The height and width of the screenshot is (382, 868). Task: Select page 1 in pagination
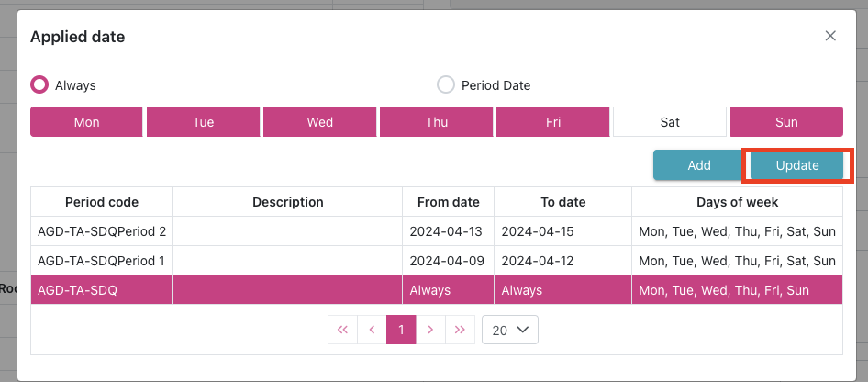[401, 331]
